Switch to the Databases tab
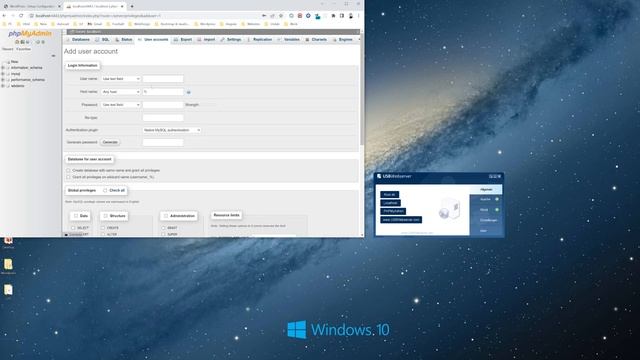 click(x=78, y=40)
